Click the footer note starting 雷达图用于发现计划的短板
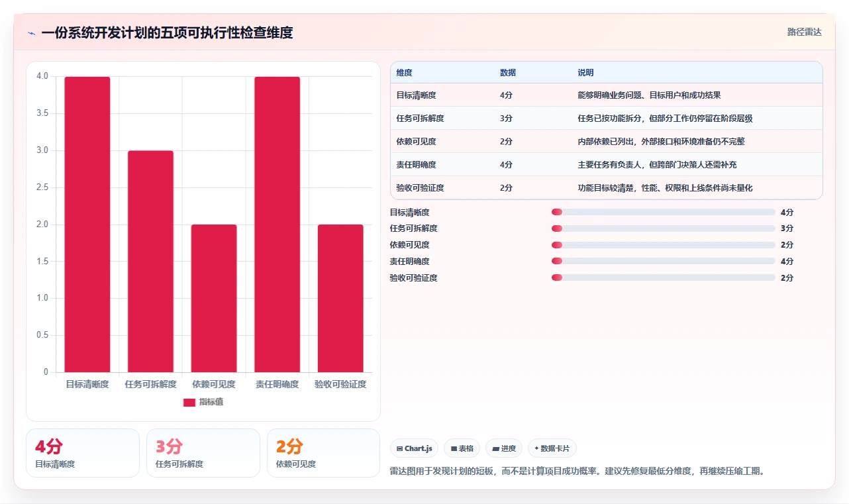849x504 pixels. pos(577,472)
